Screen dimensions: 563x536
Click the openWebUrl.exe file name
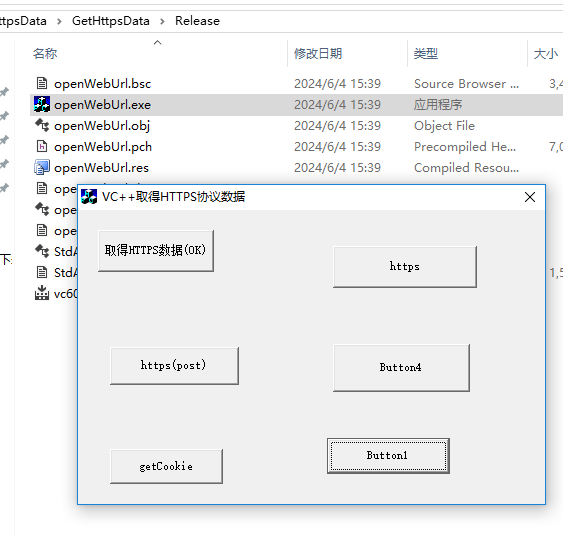click(x=102, y=105)
